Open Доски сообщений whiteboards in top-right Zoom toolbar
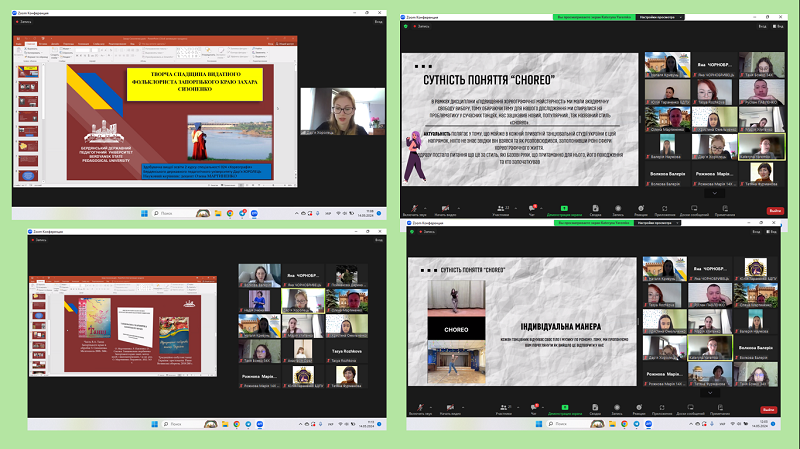The image size is (800, 449). (696, 207)
